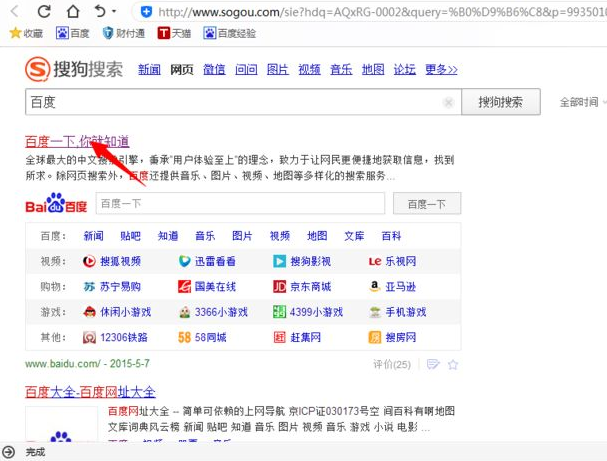The image size is (607, 461).
Task: Reload the page with the refresh icon
Action: tap(44, 12)
